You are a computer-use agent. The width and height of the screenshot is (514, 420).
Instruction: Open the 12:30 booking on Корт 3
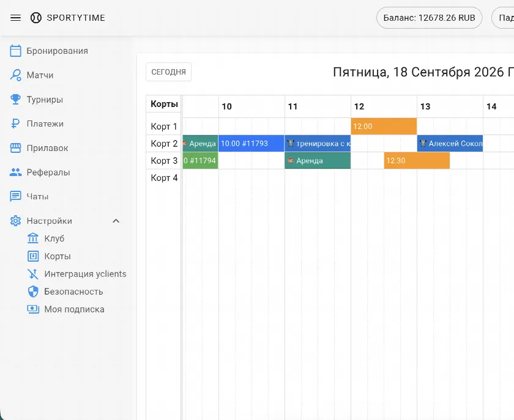[x=417, y=160]
